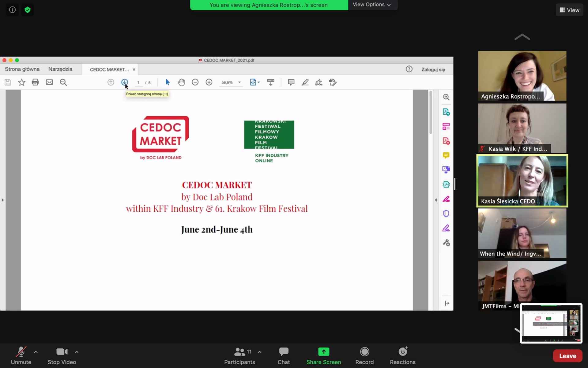Click export PDF icon in right pane
588x368 pixels.
point(446,112)
